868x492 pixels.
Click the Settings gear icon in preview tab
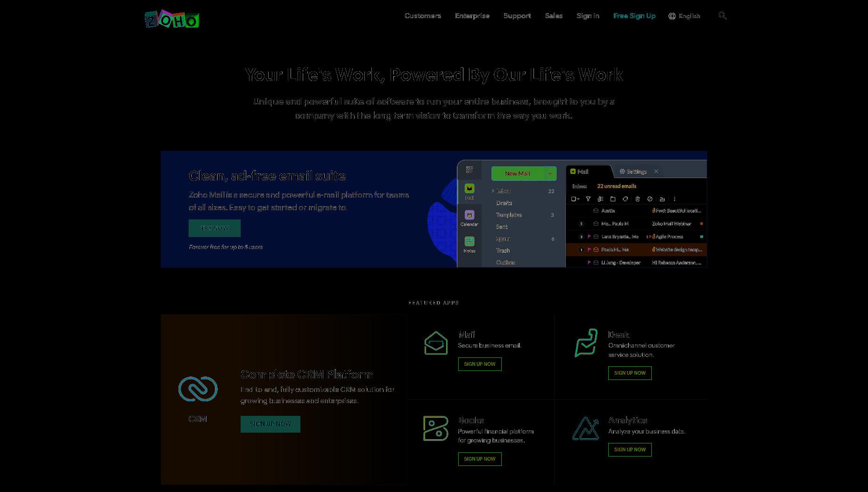pos(622,171)
